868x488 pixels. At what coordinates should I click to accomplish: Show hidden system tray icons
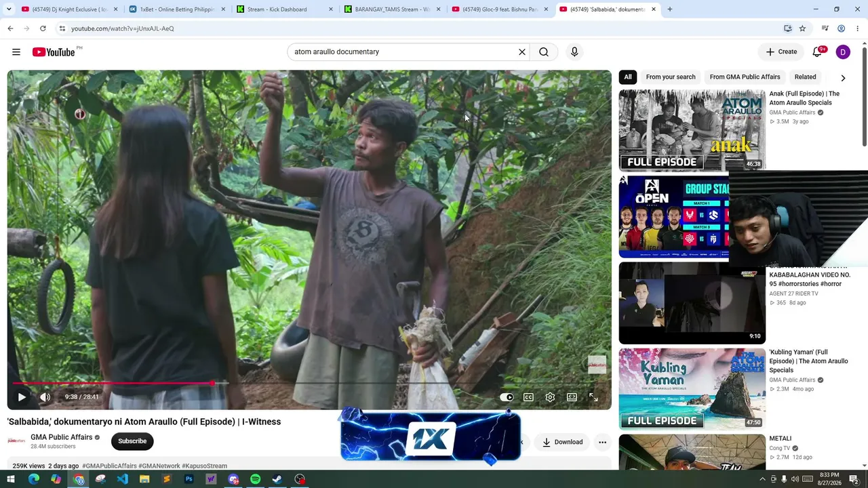(x=762, y=480)
